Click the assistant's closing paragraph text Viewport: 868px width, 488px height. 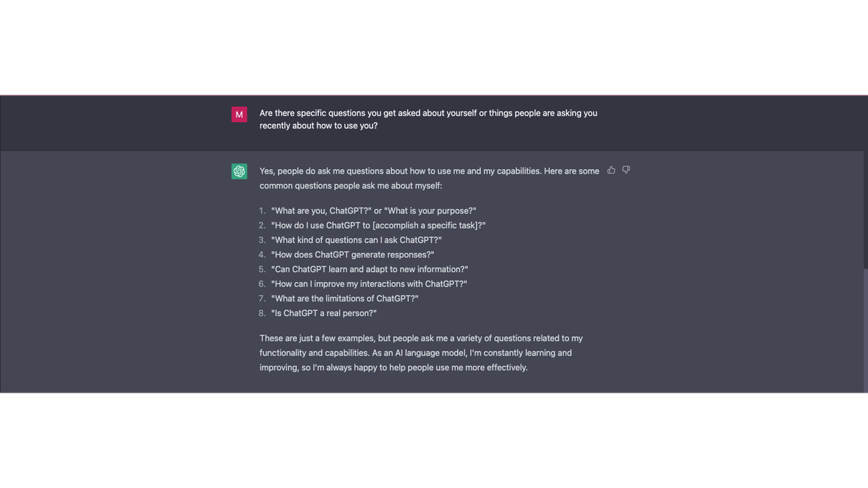click(421, 352)
